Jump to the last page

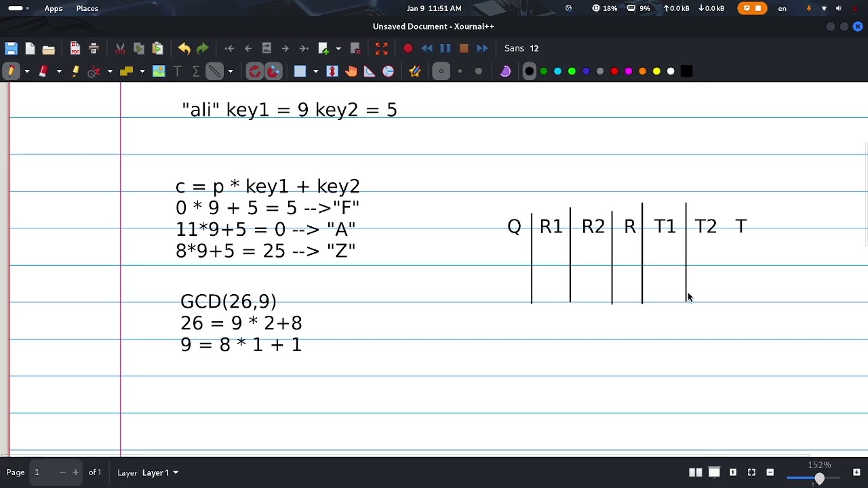coord(304,48)
